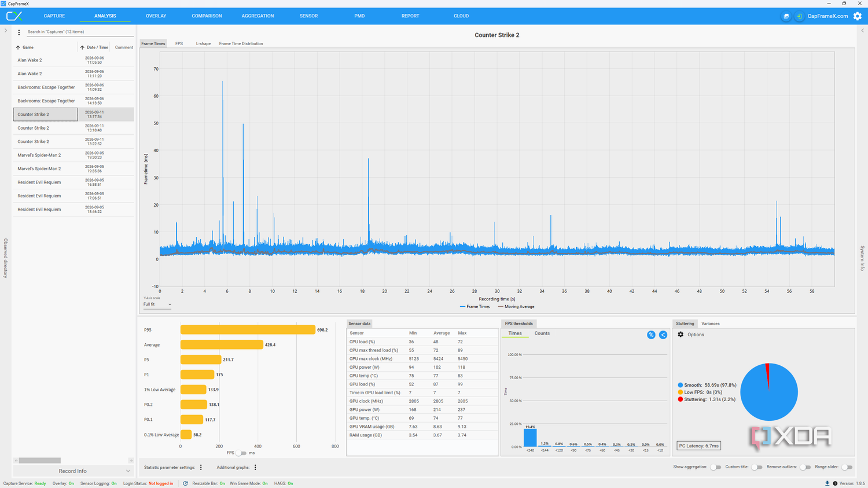This screenshot has height=488, width=868.
Task: Go to the COMPARISON tab
Action: pyautogui.click(x=207, y=16)
